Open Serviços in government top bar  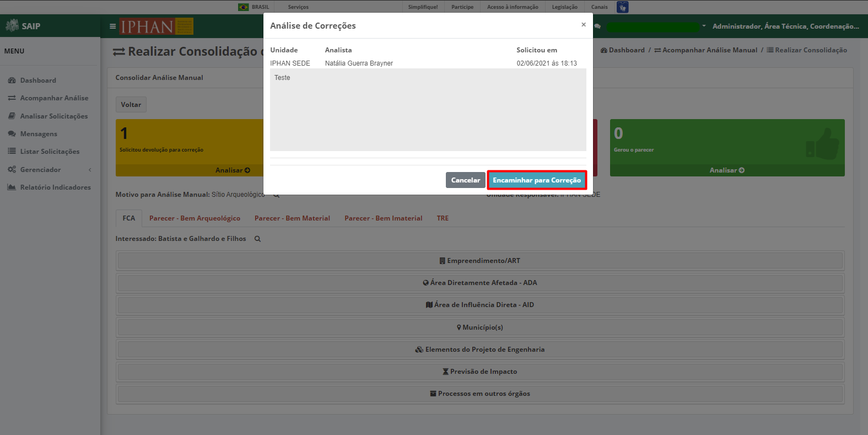pos(298,7)
